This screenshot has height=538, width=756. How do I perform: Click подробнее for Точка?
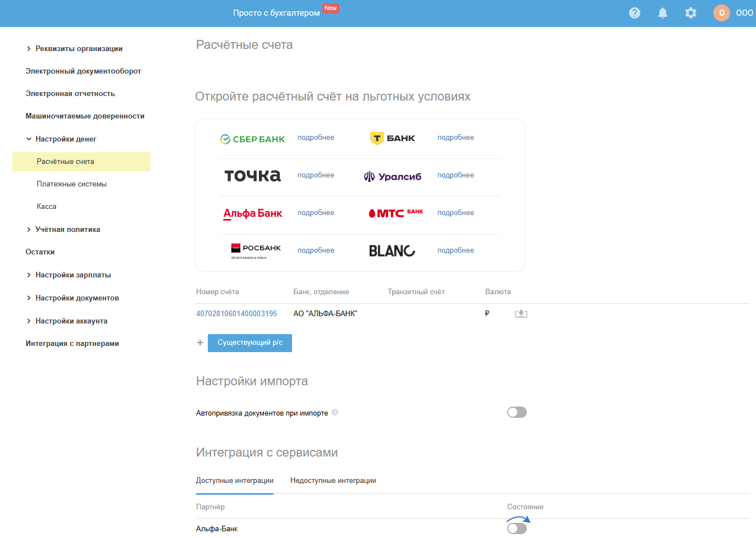(316, 175)
